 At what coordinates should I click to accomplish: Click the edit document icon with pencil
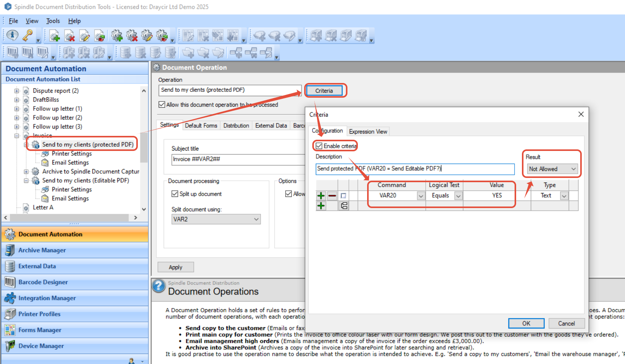pyautogui.click(x=85, y=36)
